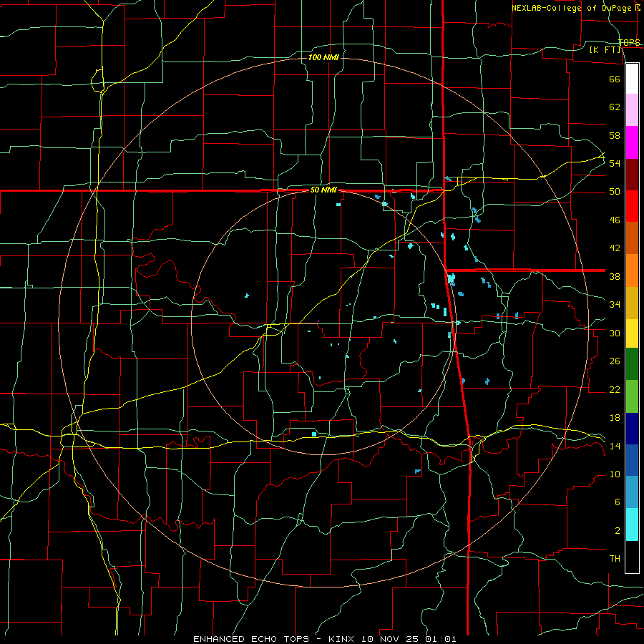Click the light blue legend color band

[632, 492]
